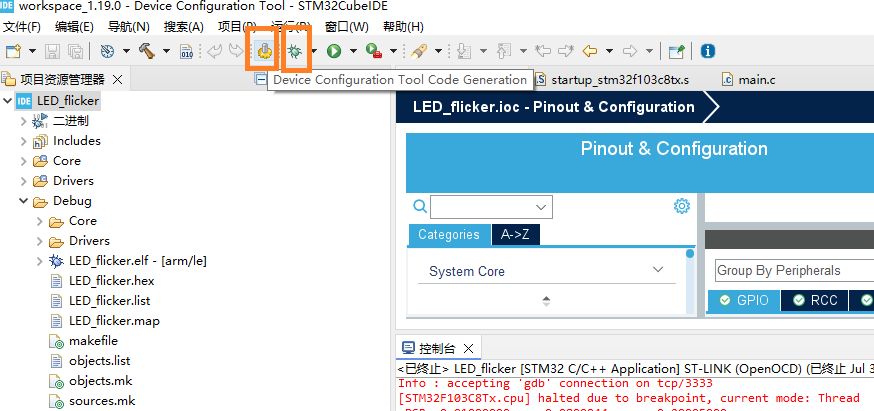Image resolution: width=874 pixels, height=411 pixels.
Task: Select the GPIO tab
Action: (x=744, y=301)
